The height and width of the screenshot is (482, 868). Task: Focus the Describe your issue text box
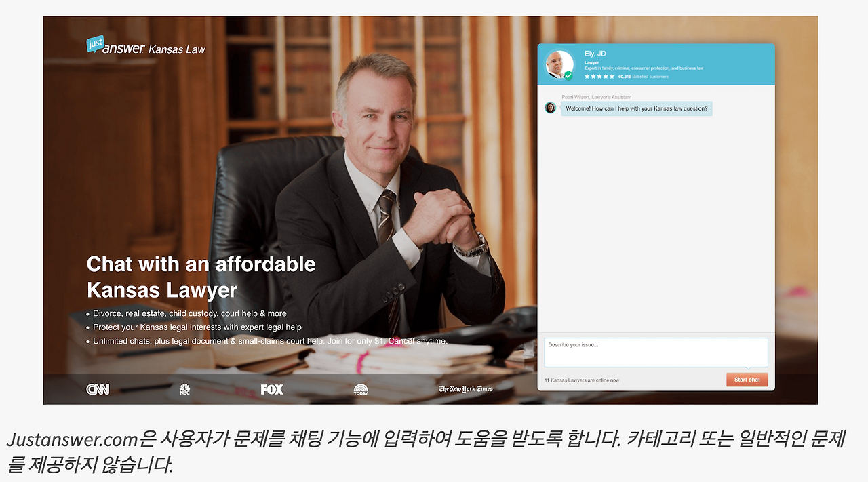(x=656, y=353)
